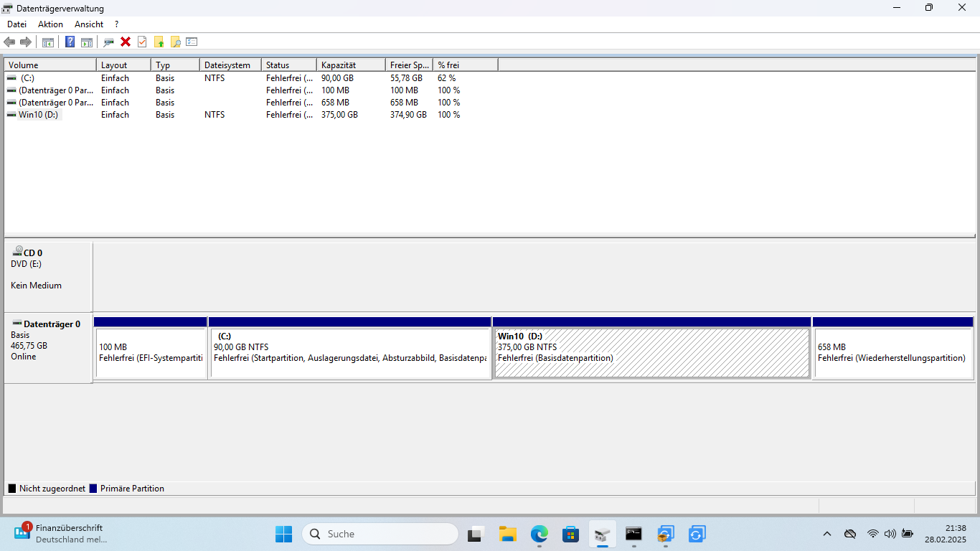Open the Finanzüberschrift news widget
Viewport: 980px width, 551px height.
pos(61,533)
